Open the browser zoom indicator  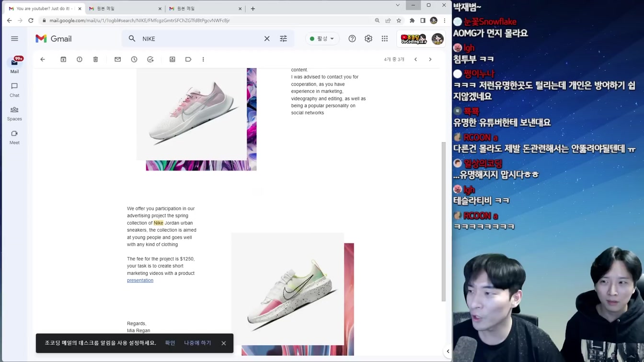(377, 21)
